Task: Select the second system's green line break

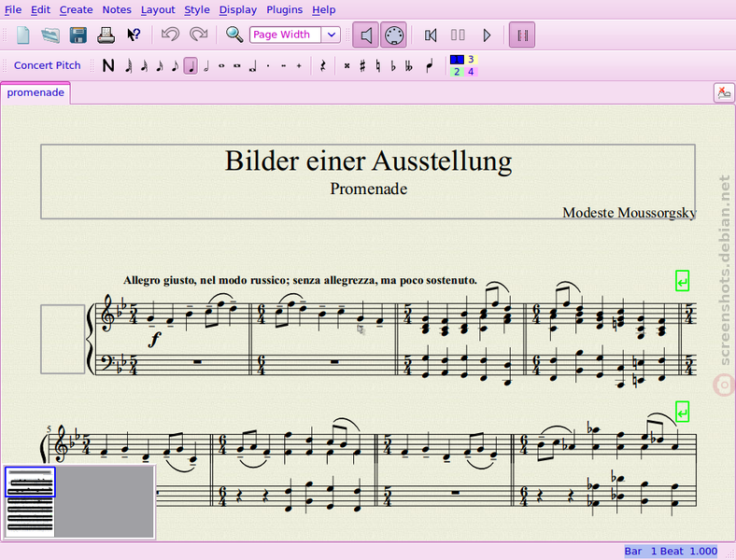Action: [x=682, y=412]
